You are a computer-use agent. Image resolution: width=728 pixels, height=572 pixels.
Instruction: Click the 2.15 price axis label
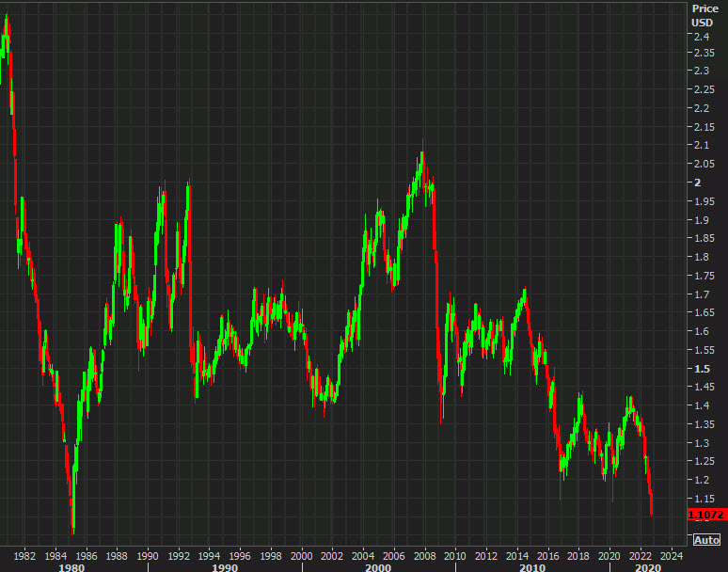[x=704, y=127]
